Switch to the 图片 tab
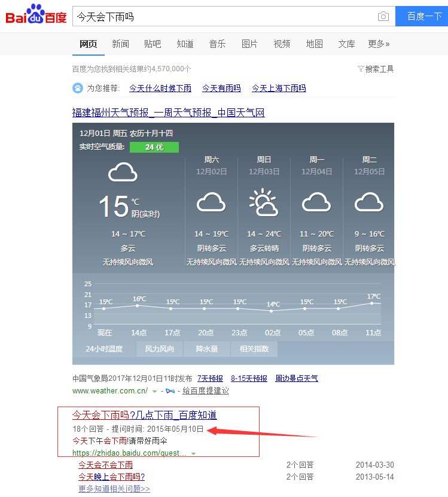This screenshot has height=497, width=448. 249,44
